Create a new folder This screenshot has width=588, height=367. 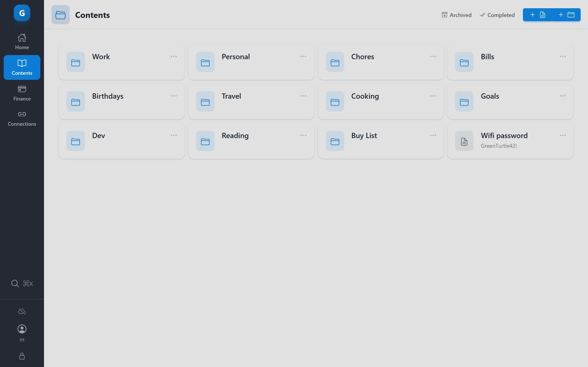[x=566, y=15]
